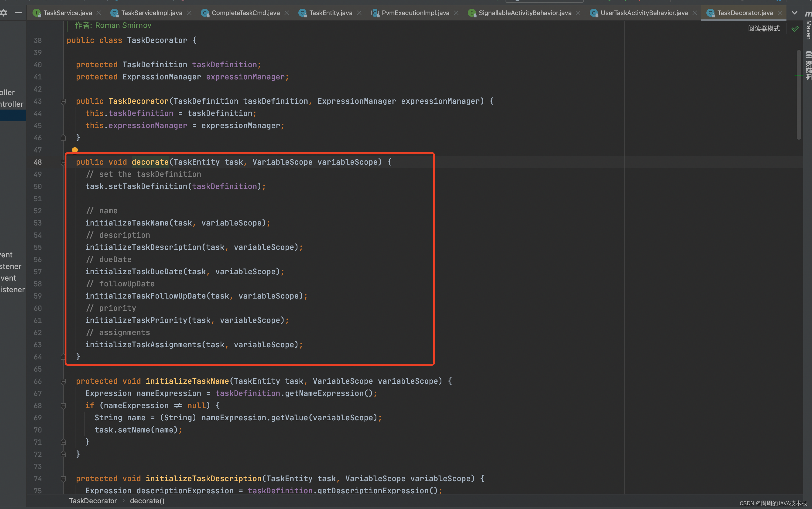Viewport: 812px width, 509px height.
Task: Click the yellow intention lightbulb icon
Action: (x=75, y=150)
